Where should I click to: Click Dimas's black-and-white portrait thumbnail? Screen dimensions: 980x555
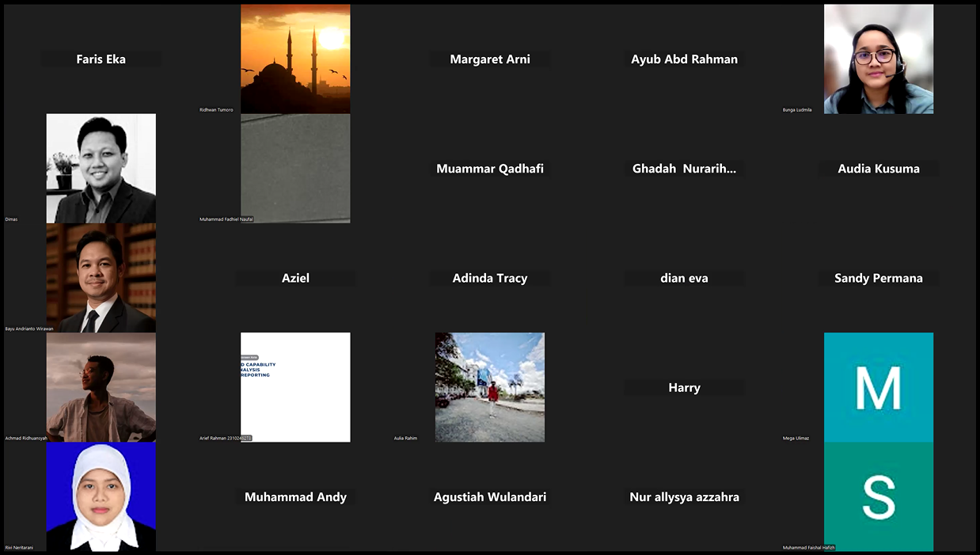[x=101, y=169]
